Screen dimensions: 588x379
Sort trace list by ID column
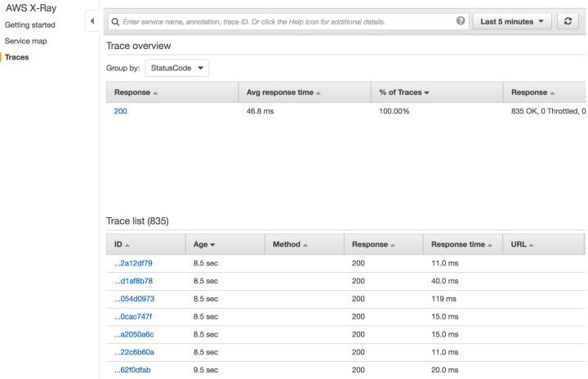(x=146, y=244)
